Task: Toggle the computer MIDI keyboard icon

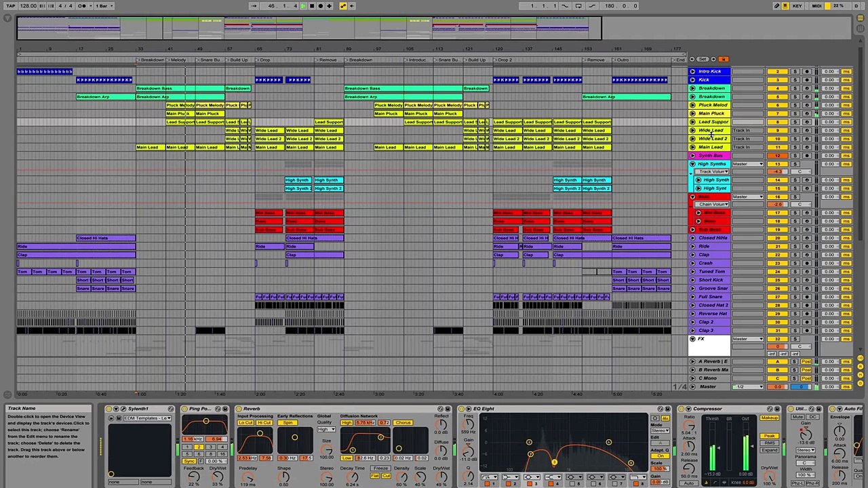Action: pyautogui.click(x=787, y=5)
